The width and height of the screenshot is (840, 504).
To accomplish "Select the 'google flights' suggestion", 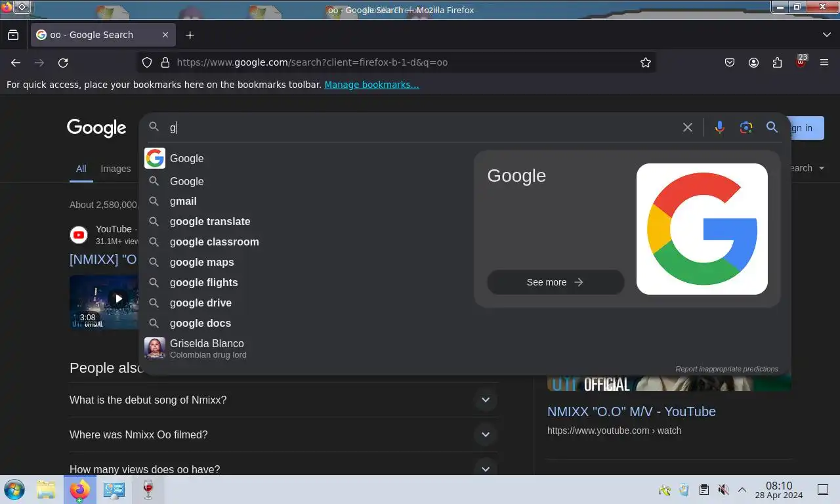I will click(x=305, y=282).
